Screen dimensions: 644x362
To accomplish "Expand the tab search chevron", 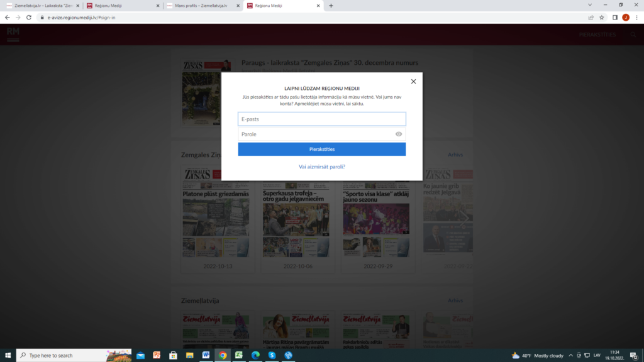I will [589, 5].
